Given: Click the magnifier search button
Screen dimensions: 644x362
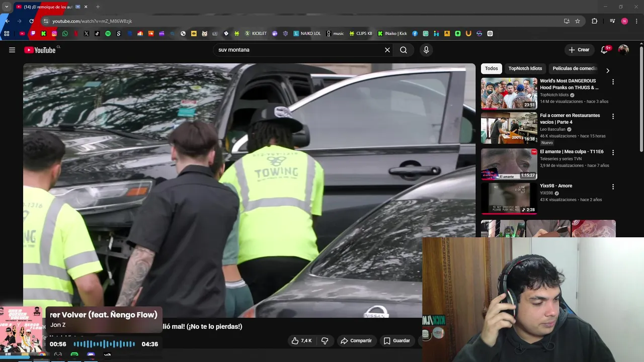Looking at the screenshot, I should [x=404, y=50].
